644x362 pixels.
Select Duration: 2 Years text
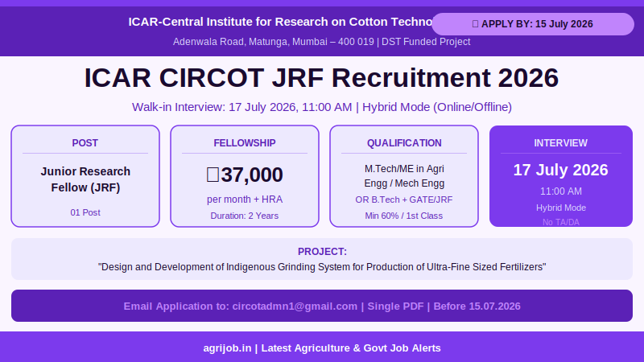tap(245, 216)
